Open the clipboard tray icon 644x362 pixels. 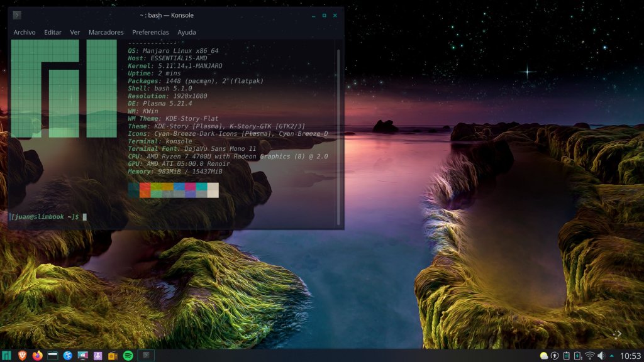click(567, 356)
